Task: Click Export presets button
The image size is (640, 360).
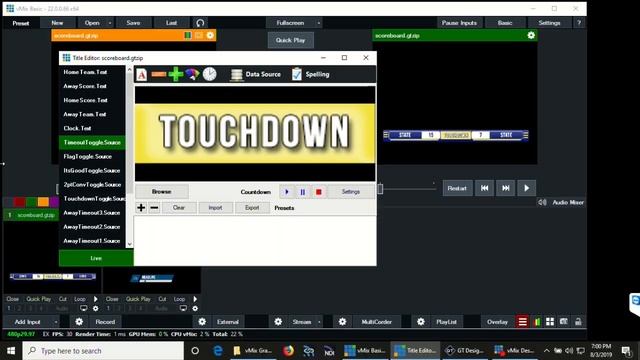Action: pyautogui.click(x=252, y=208)
